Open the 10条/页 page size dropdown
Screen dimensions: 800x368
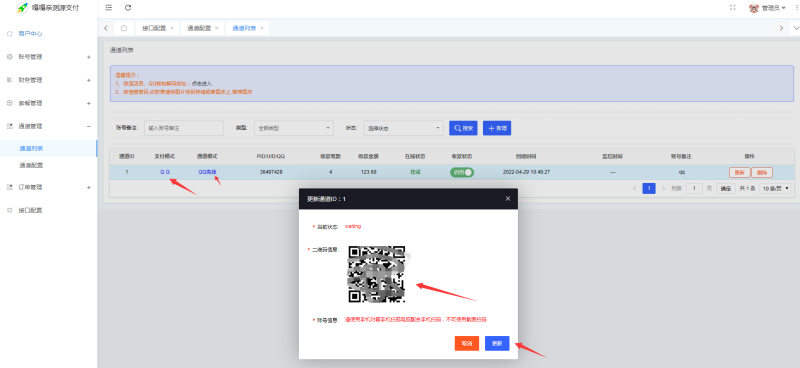point(776,188)
